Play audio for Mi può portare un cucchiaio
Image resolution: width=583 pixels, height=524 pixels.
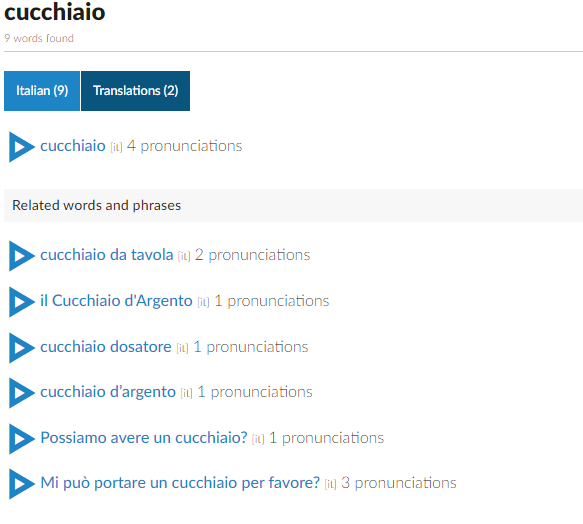pos(22,484)
